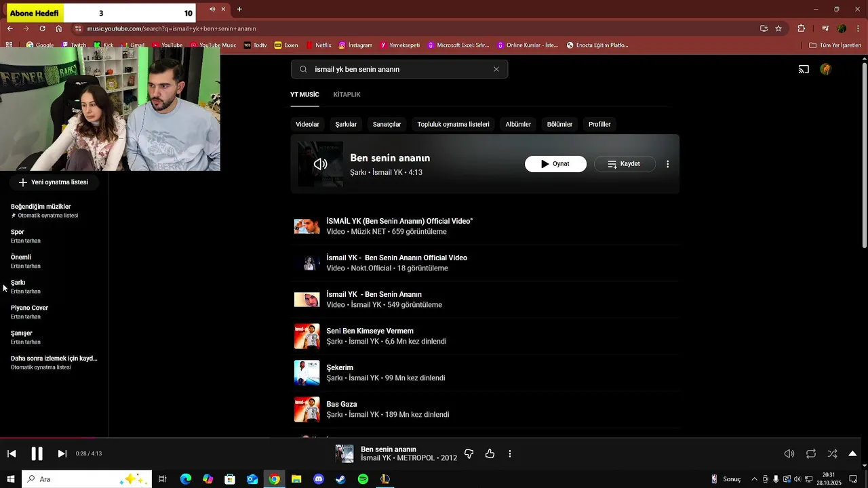Expand the now-playing player page
The image size is (868, 488).
click(x=852, y=453)
